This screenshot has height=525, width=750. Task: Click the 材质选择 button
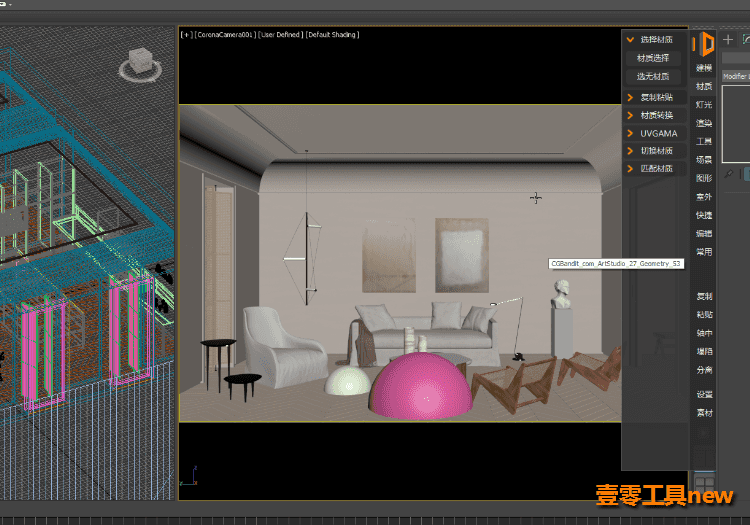pyautogui.click(x=653, y=58)
